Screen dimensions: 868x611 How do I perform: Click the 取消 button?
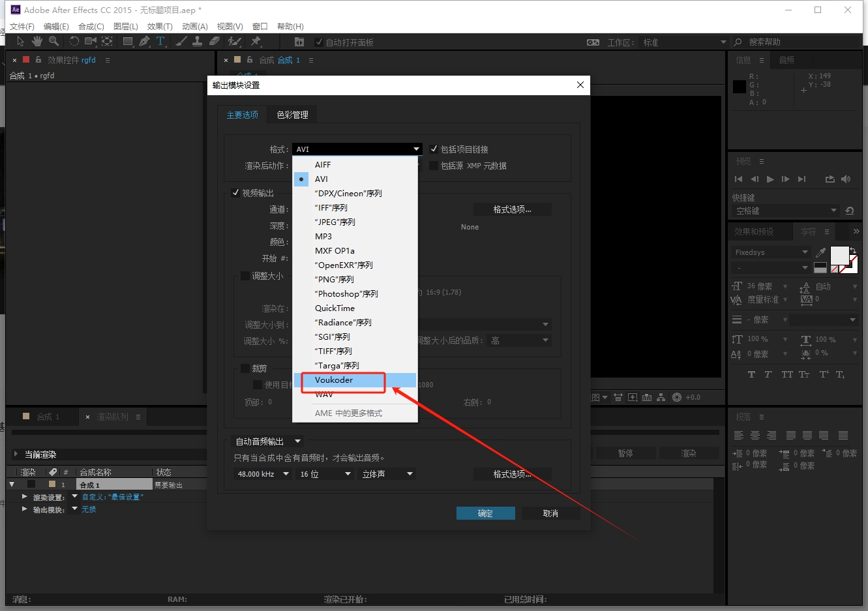click(x=551, y=513)
